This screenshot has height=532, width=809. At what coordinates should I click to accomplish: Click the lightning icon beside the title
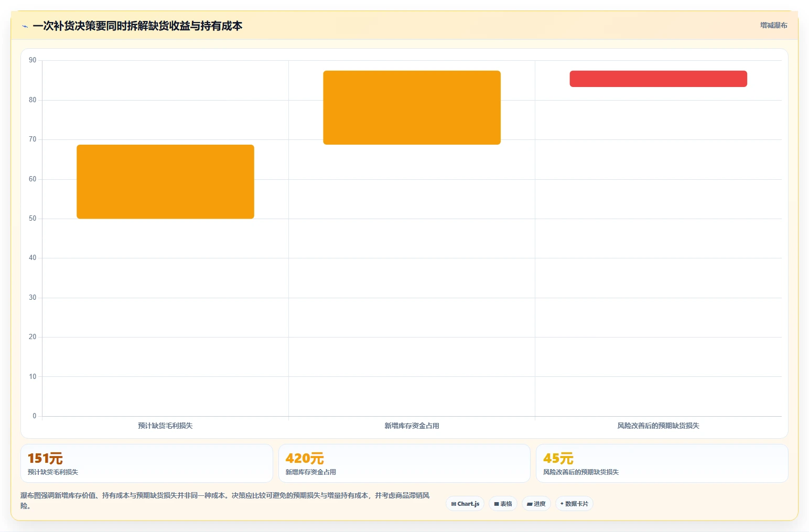25,26
